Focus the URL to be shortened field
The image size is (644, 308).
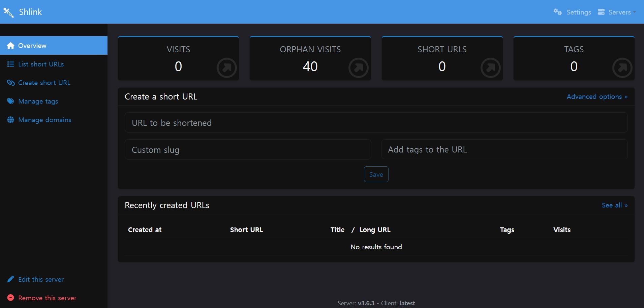(x=376, y=123)
